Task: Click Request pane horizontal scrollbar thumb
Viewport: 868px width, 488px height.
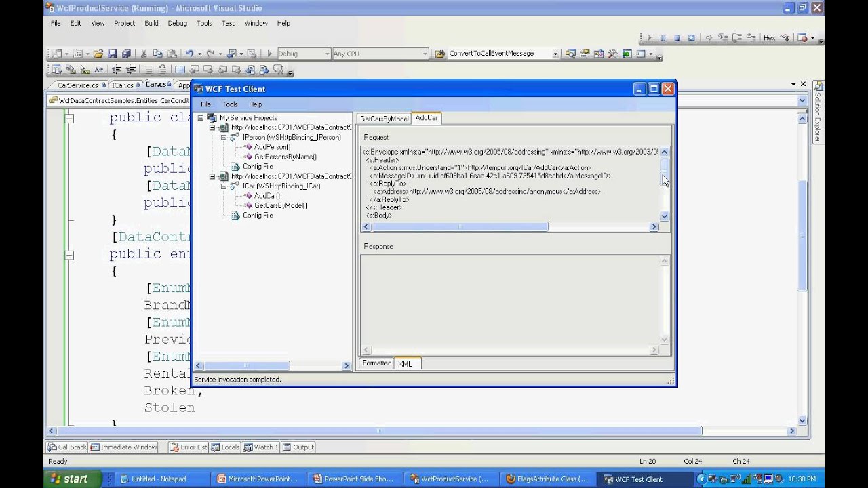Action: click(x=458, y=227)
